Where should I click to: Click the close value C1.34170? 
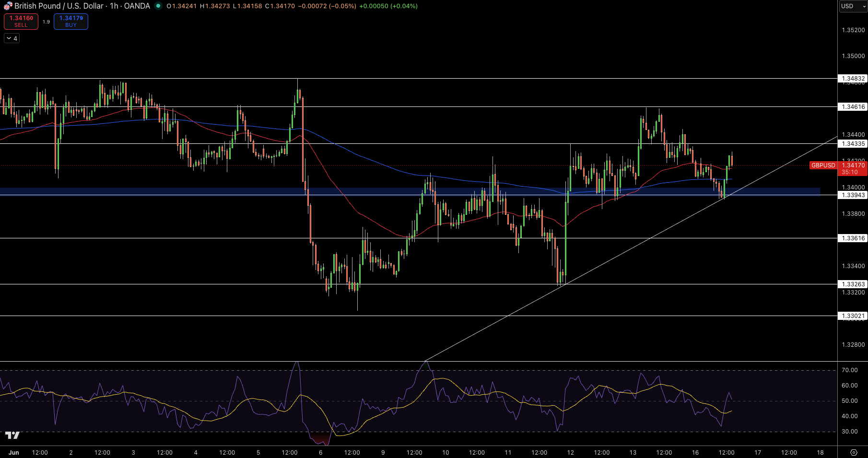[x=280, y=6]
